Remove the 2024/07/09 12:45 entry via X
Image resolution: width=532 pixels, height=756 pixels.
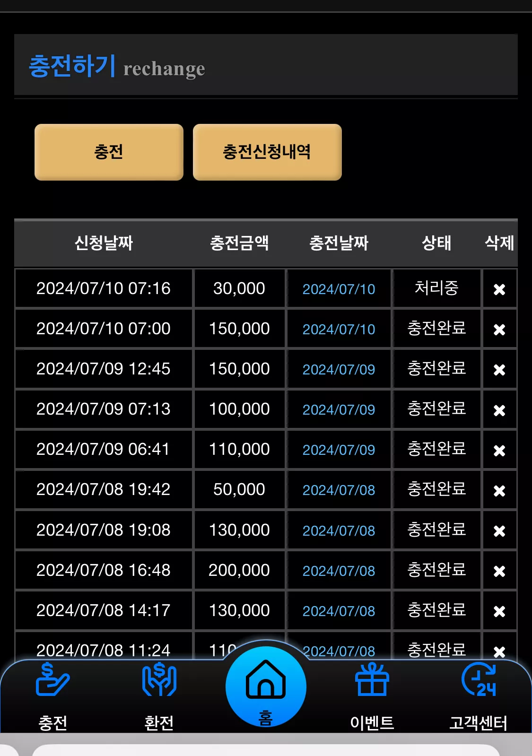499,370
